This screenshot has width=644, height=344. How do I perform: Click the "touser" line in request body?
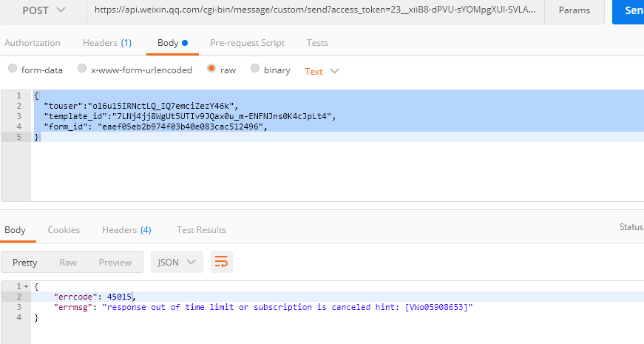coord(141,106)
